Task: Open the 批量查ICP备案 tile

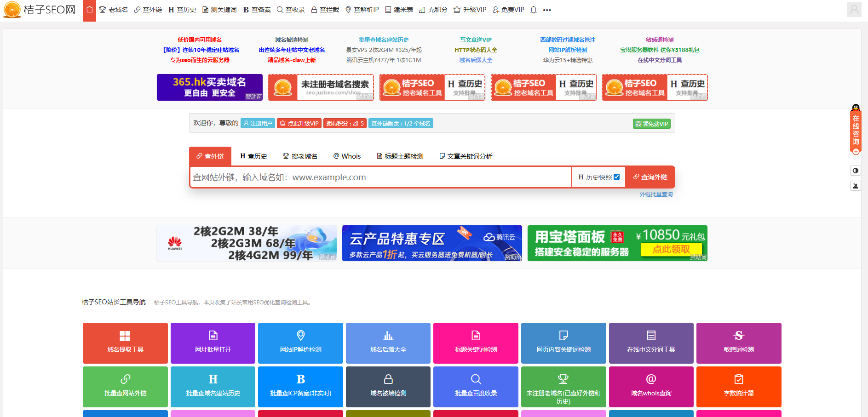Action: (300, 387)
